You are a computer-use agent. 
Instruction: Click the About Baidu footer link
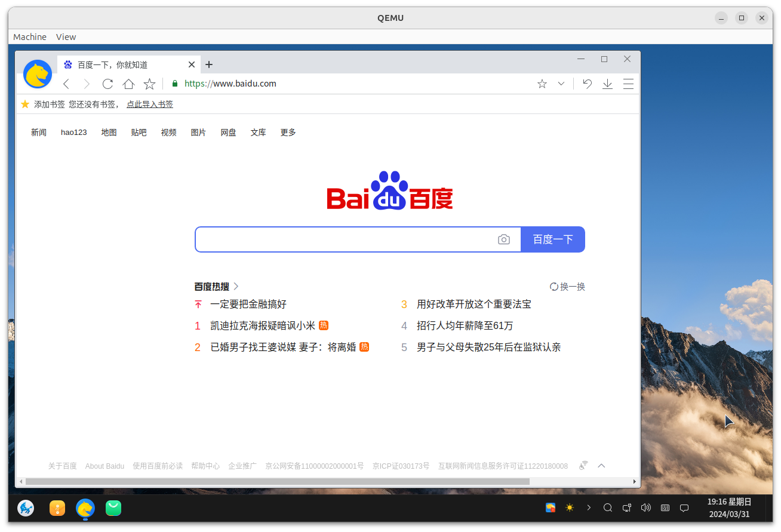pos(104,466)
